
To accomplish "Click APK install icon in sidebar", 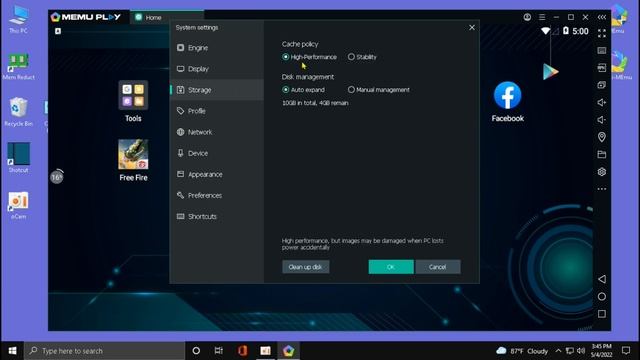I will pos(602,68).
